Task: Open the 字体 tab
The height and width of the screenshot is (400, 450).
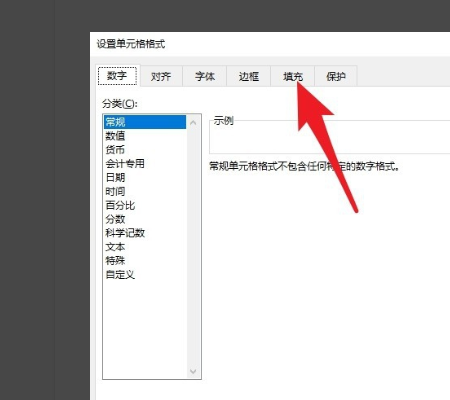Action: [205, 77]
